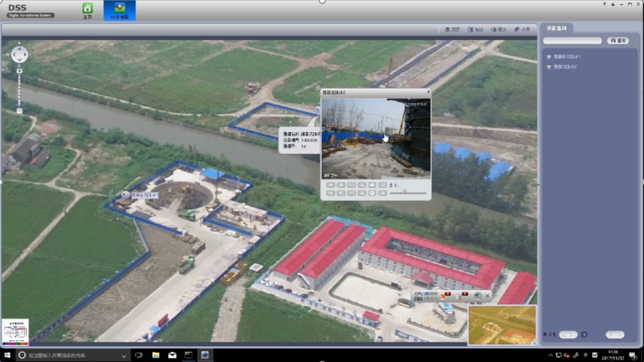Click the map zoom-out button below the slider
Viewport: 644px width, 362px height.
[x=20, y=111]
